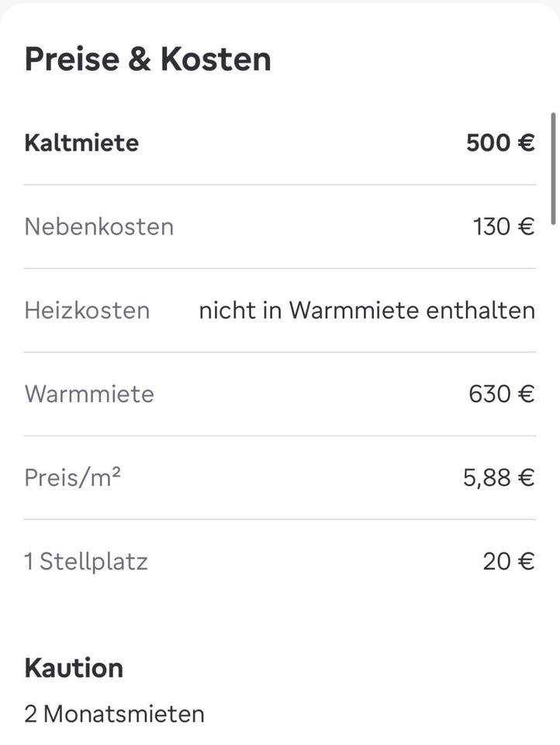This screenshot has width=560, height=745.
Task: Click the word 'Kosten' in the heading
Action: pos(216,60)
